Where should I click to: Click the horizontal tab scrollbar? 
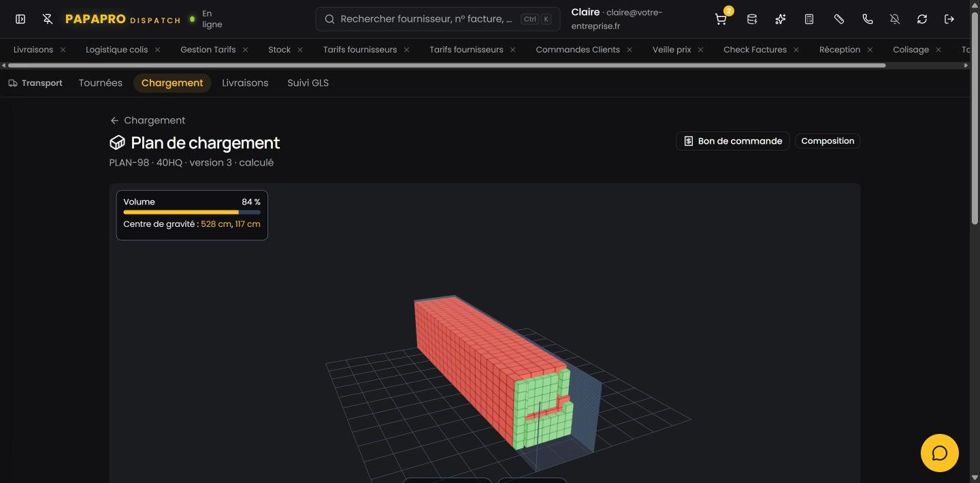446,65
